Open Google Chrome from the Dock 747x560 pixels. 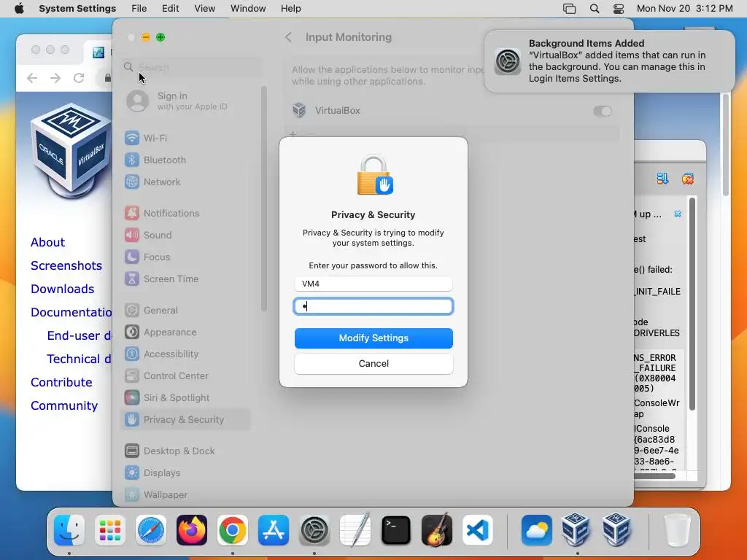[x=233, y=530]
